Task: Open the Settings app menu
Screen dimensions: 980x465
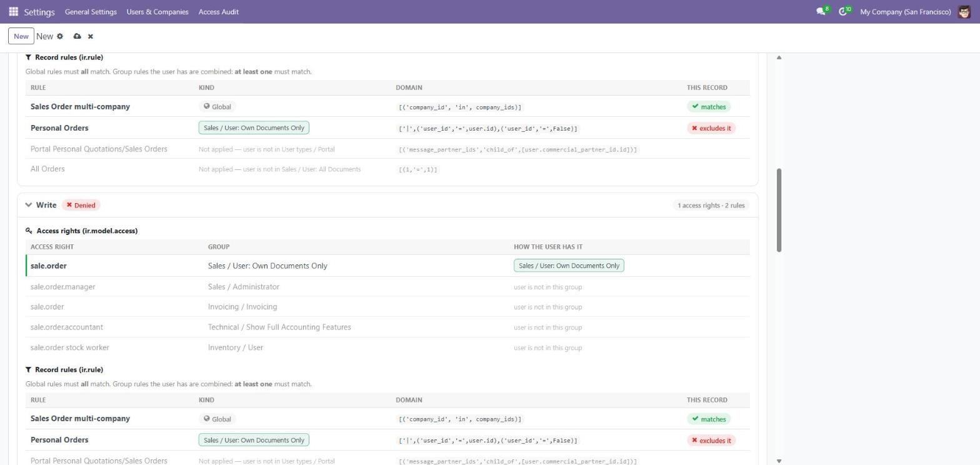Action: 39,12
